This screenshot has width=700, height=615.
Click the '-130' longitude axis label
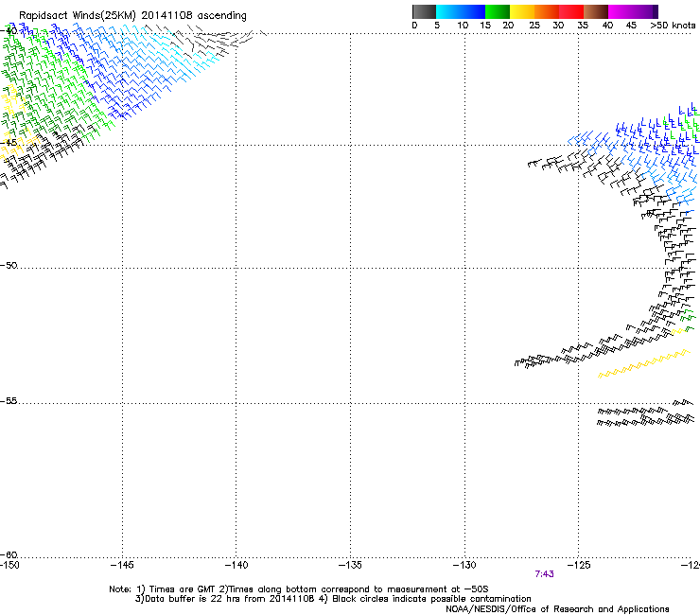pos(464,565)
